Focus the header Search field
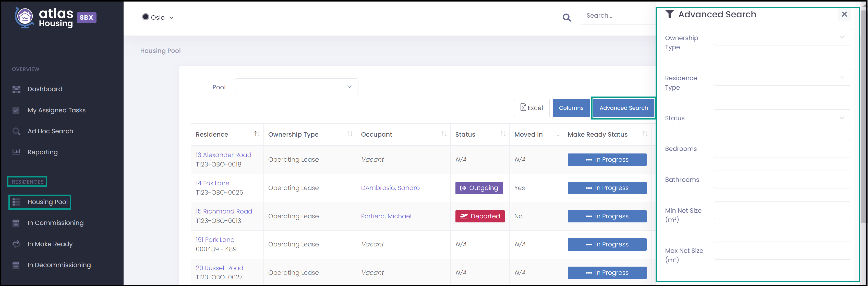Viewport: 868px width, 286px height. [x=618, y=16]
